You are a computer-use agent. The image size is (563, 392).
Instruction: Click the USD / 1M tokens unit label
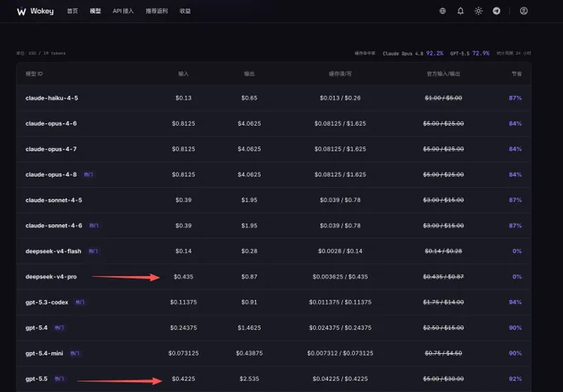tap(41, 53)
